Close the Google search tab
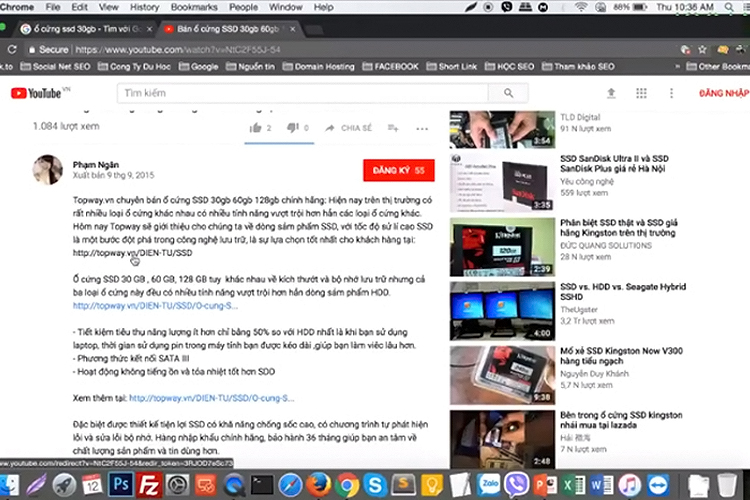Screen dimensions: 750x500 149,29
